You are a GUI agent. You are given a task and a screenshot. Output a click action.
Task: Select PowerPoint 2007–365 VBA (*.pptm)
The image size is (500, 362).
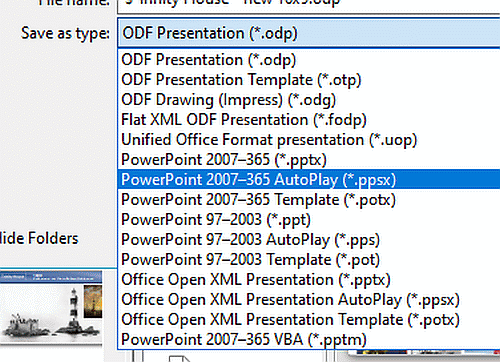coord(309,340)
